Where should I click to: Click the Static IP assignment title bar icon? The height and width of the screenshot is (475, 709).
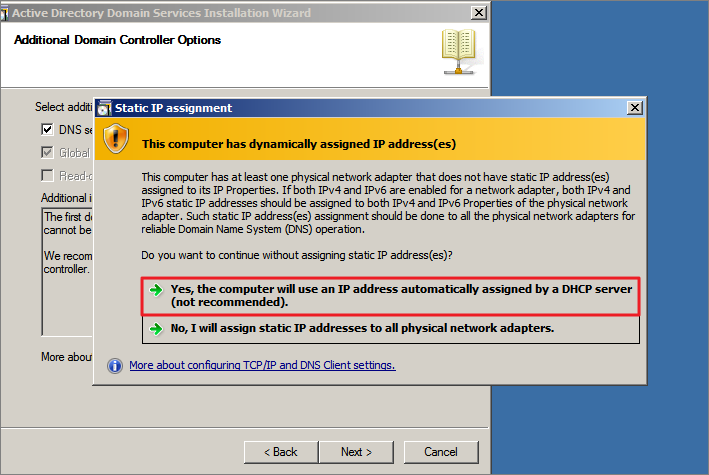coord(104,108)
